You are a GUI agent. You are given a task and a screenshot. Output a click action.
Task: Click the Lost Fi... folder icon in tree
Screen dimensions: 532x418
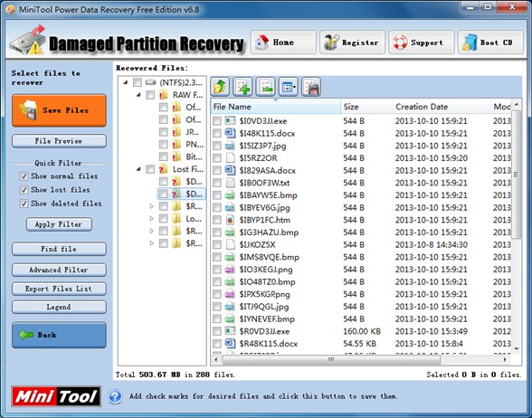pos(164,169)
